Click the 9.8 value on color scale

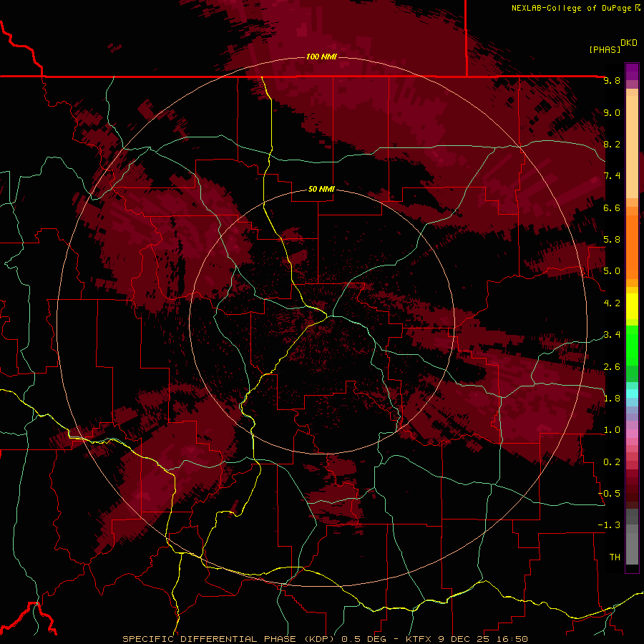click(612, 80)
